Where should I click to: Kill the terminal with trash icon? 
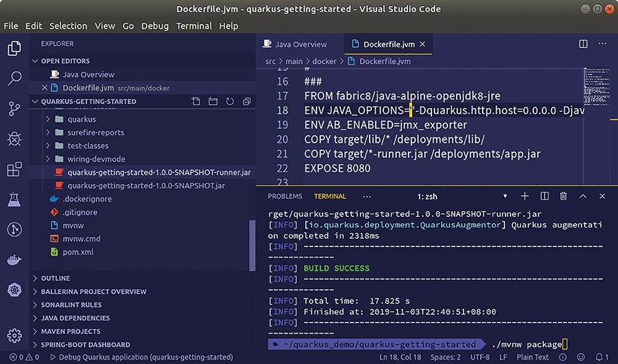click(x=564, y=196)
